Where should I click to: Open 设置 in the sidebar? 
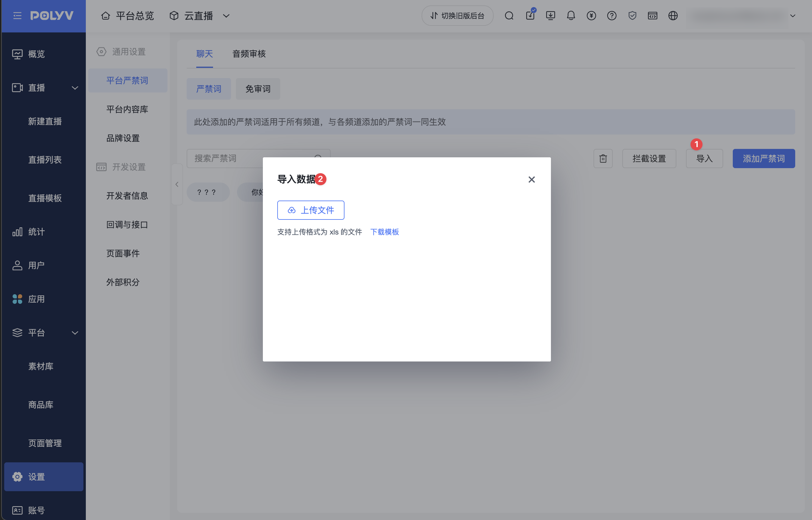pyautogui.click(x=44, y=476)
